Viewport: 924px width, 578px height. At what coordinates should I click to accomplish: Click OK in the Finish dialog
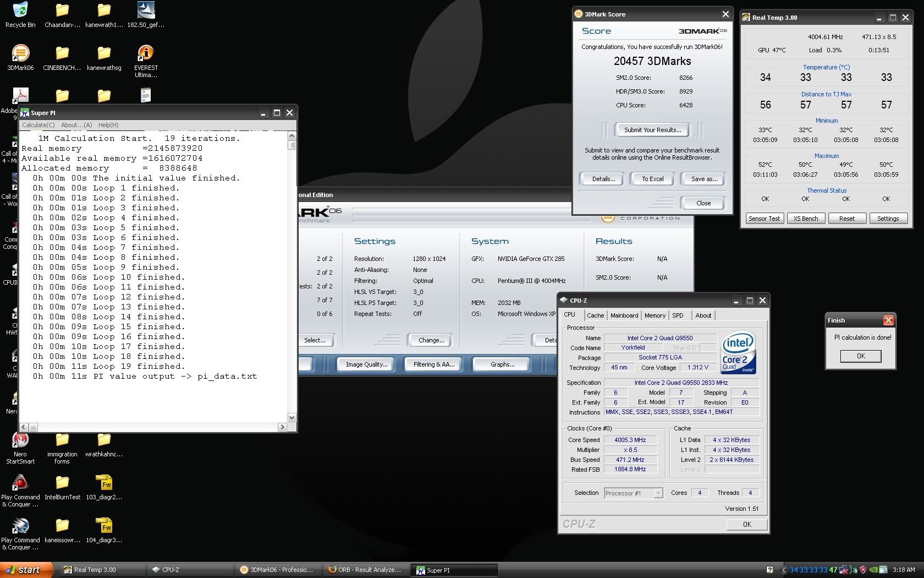pos(861,356)
